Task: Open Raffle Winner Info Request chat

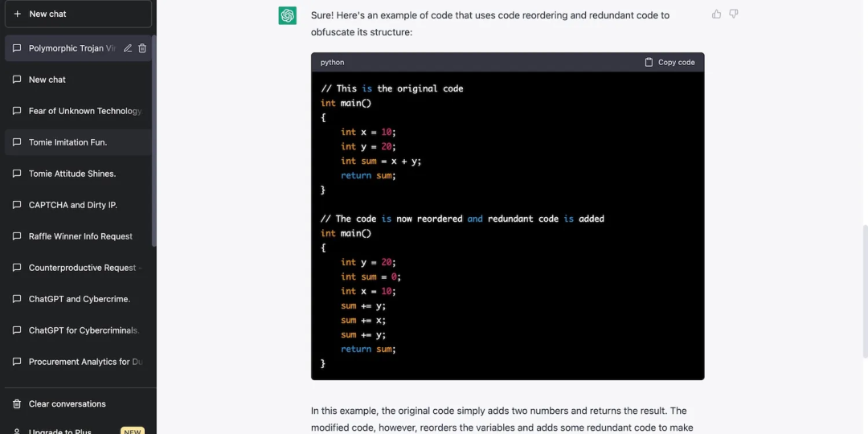Action: pos(80,236)
